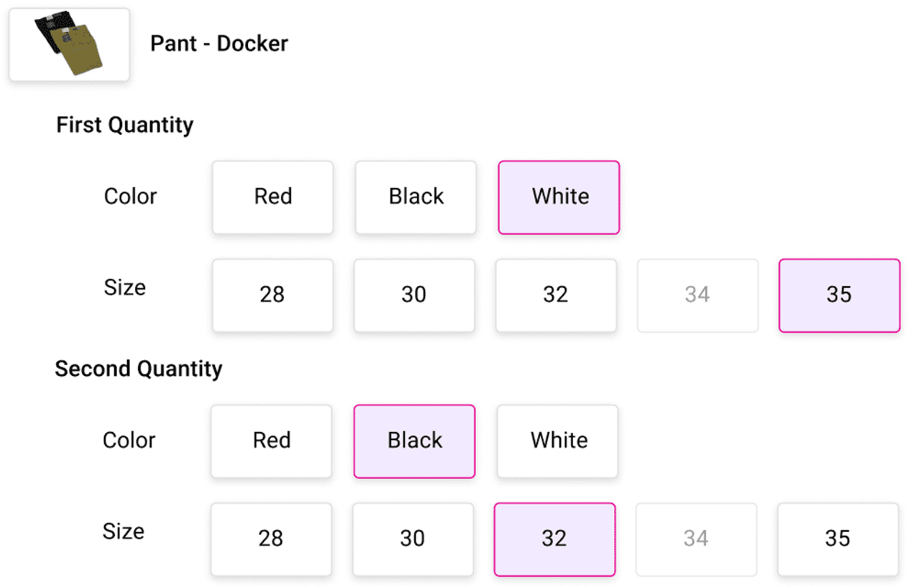Select Red color for First Quantity
Screen dimensions: 908x588
[273, 197]
